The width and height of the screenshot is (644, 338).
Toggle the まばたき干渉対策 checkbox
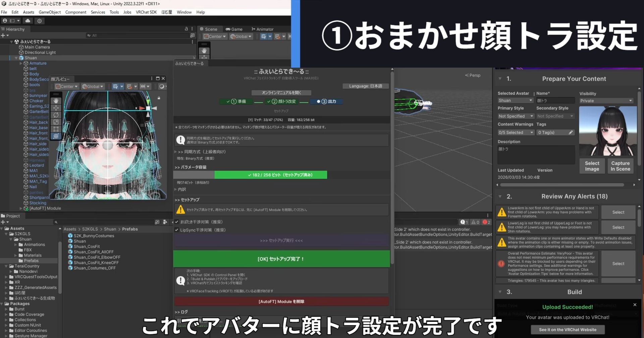coord(177,222)
